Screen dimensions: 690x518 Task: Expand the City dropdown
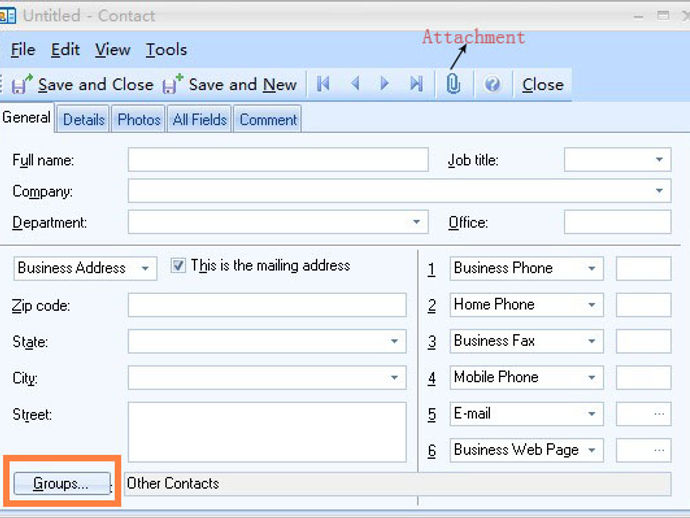click(394, 378)
